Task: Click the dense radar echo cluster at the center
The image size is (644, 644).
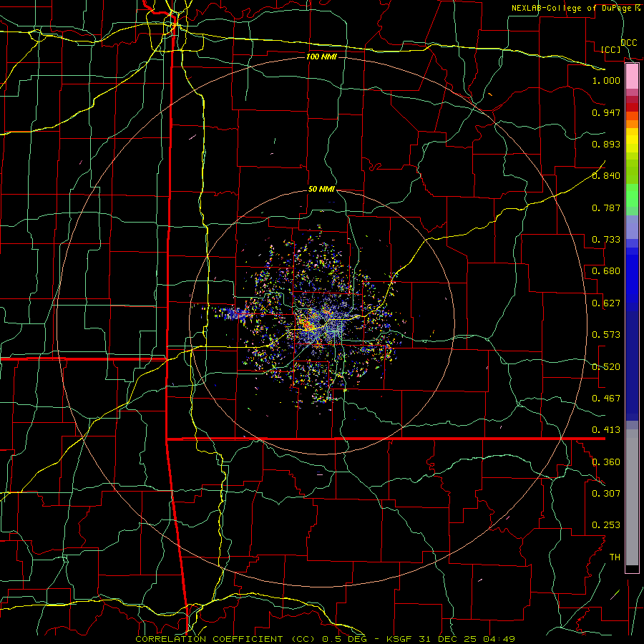Action: tap(323, 324)
